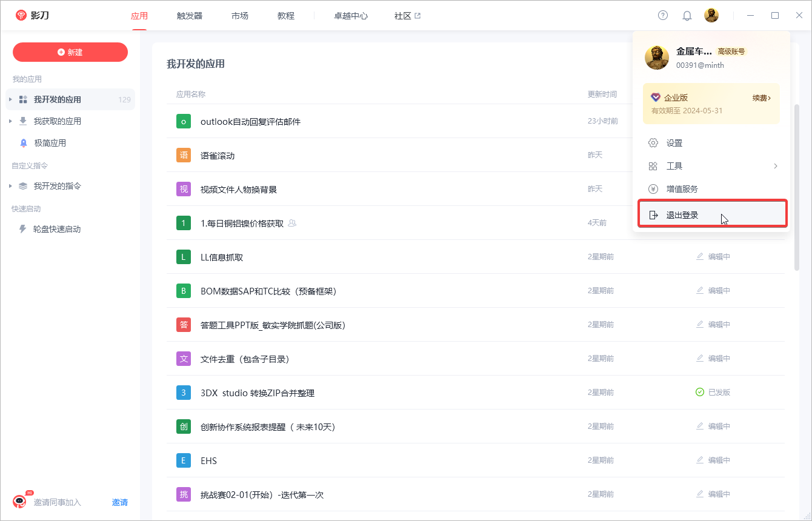Image resolution: width=812 pixels, height=521 pixels.
Task: Click the profile avatar in the account popup
Action: pos(657,58)
